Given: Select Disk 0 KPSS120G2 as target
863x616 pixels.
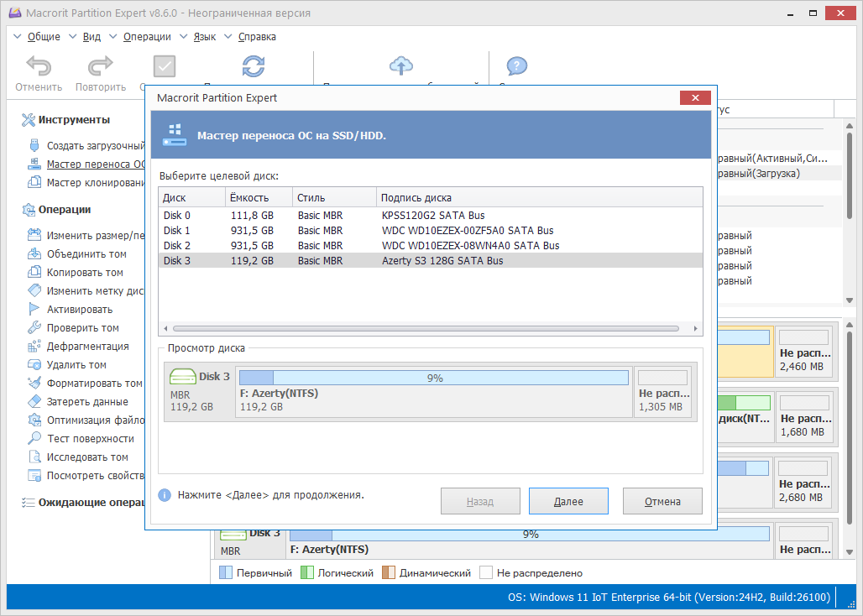Looking at the screenshot, I should tap(431, 215).
